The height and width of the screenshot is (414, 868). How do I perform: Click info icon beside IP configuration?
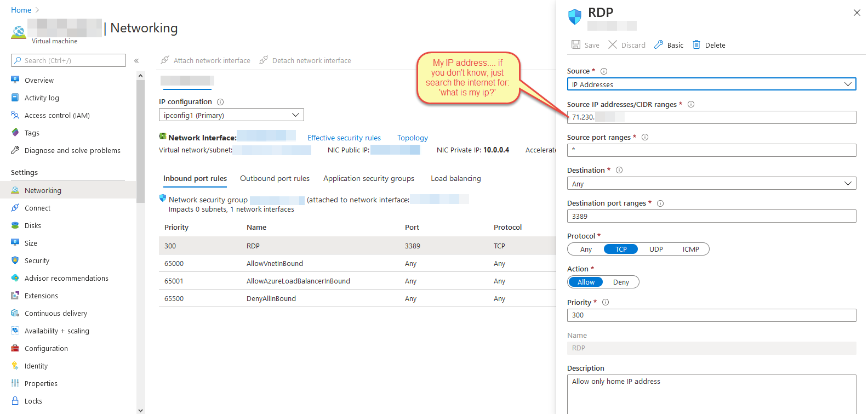click(220, 102)
